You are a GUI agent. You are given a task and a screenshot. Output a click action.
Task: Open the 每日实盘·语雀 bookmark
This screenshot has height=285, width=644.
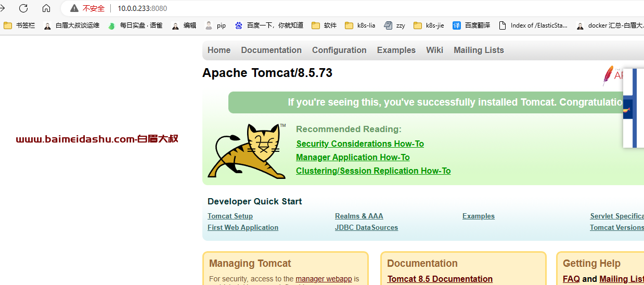135,25
